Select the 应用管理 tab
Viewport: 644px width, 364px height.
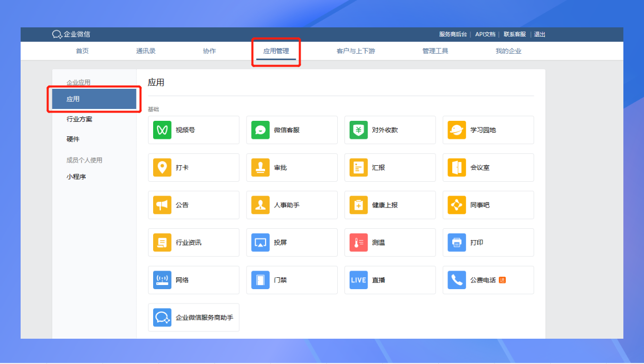tap(276, 51)
